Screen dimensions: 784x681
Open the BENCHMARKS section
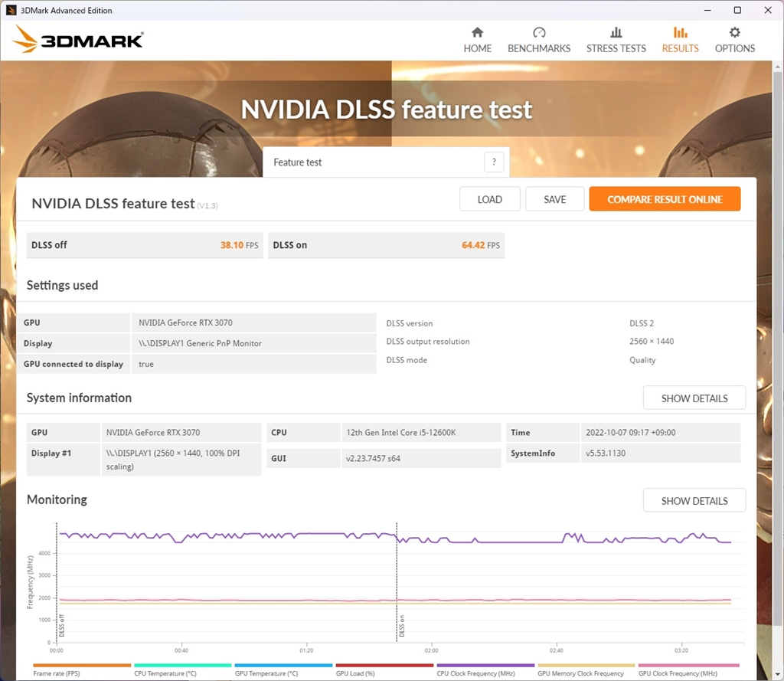pos(538,40)
